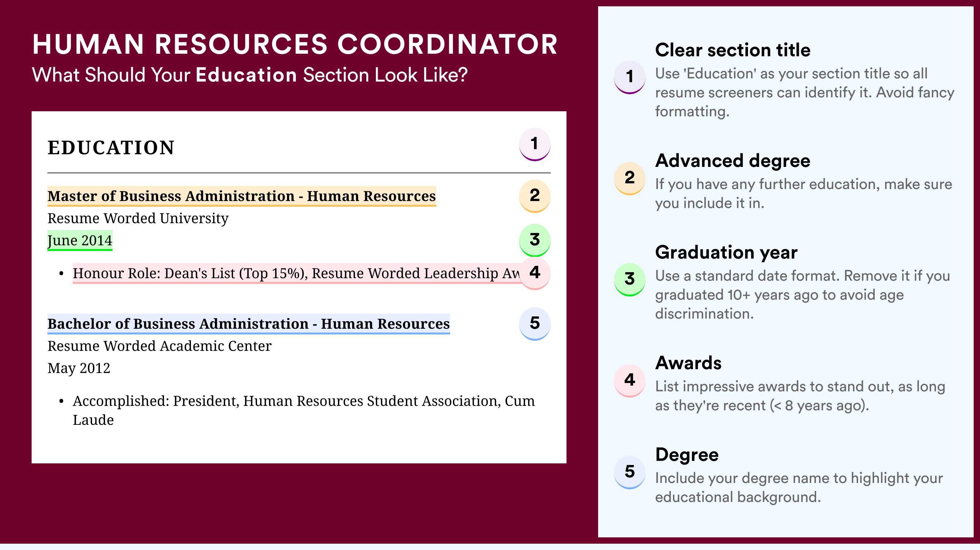Click the number 4 badge next to Awards
This screenshot has width=980, height=550.
(629, 380)
